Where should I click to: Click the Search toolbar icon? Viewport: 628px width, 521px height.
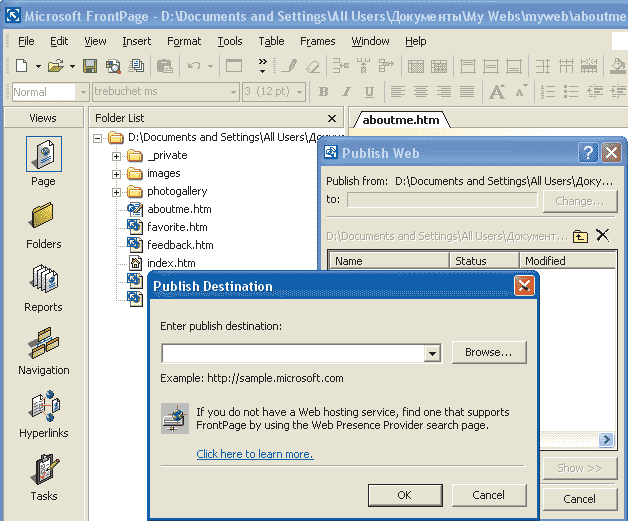pyautogui.click(x=113, y=66)
